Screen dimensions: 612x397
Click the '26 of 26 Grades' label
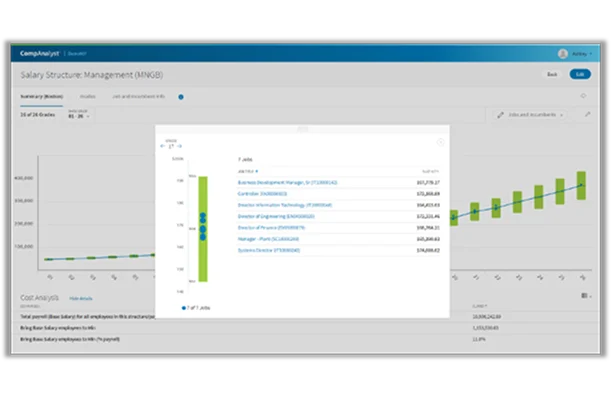pyautogui.click(x=37, y=115)
